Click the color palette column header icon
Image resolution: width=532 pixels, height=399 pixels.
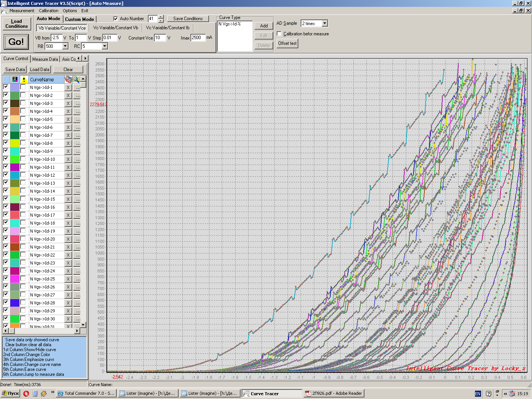coord(15,79)
